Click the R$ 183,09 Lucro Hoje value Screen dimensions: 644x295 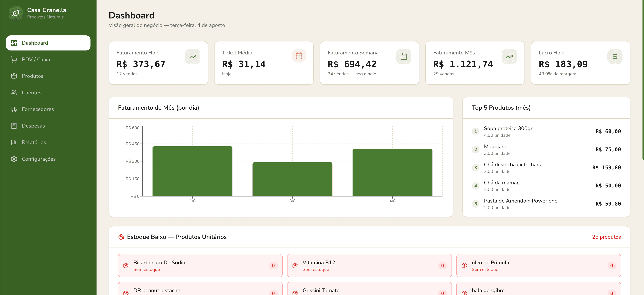[563, 64]
